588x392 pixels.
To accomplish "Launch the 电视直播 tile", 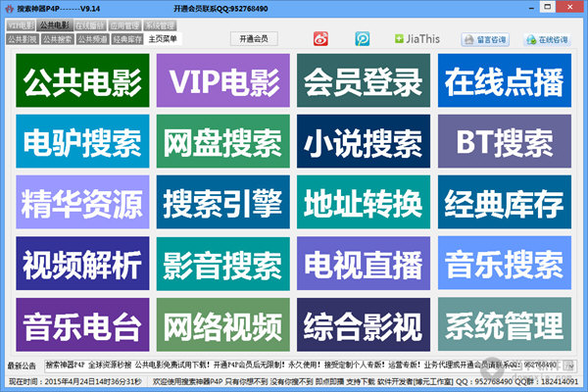I will tap(364, 263).
